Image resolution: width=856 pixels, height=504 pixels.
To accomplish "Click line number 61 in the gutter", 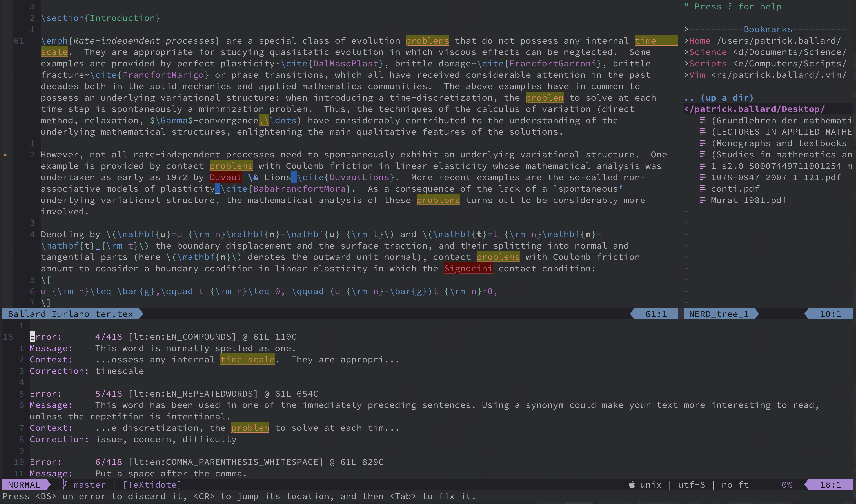I will coord(19,41).
